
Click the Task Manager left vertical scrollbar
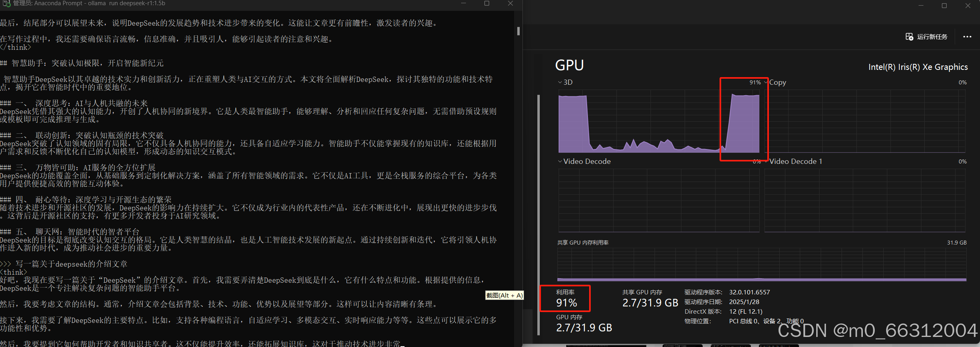point(539,215)
